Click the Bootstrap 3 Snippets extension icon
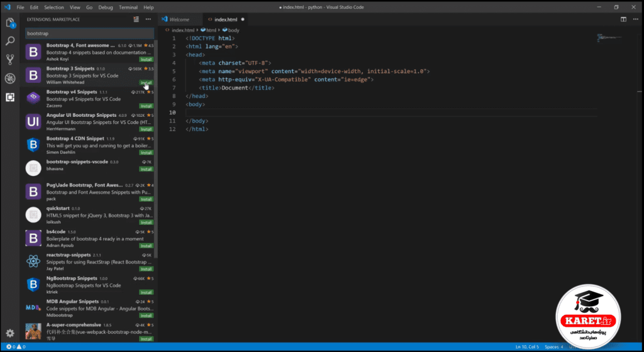The image size is (644, 352). [33, 75]
